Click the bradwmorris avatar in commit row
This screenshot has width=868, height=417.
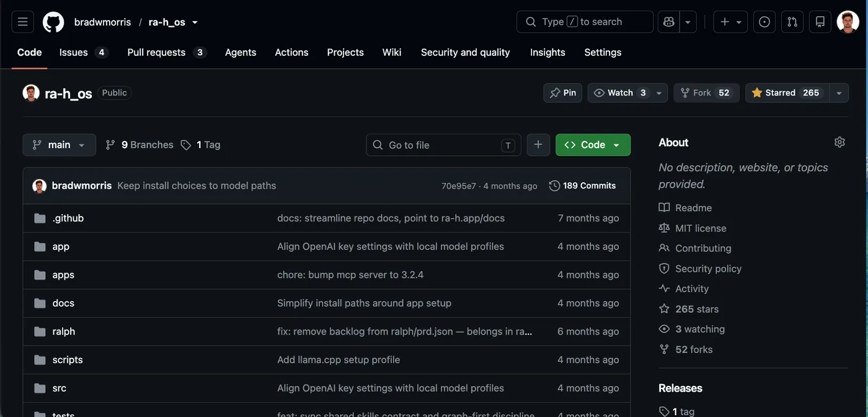click(x=40, y=186)
